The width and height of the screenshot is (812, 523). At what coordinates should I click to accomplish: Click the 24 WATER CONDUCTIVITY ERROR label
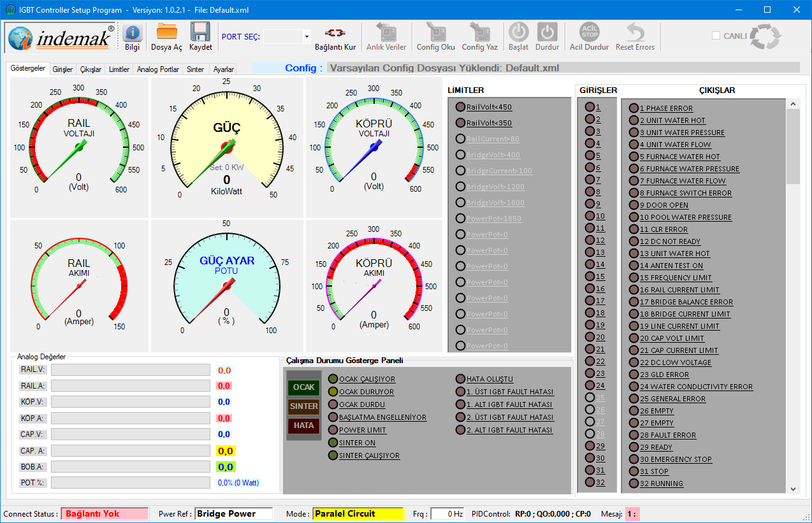click(696, 387)
